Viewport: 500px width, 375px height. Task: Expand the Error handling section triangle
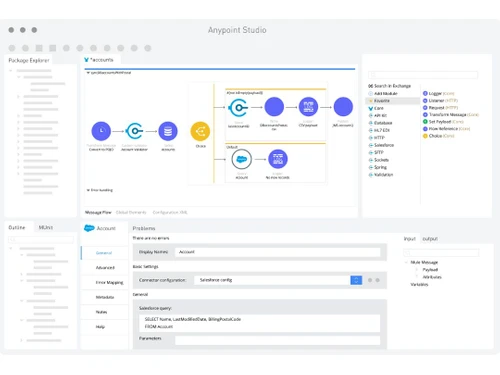[88, 190]
